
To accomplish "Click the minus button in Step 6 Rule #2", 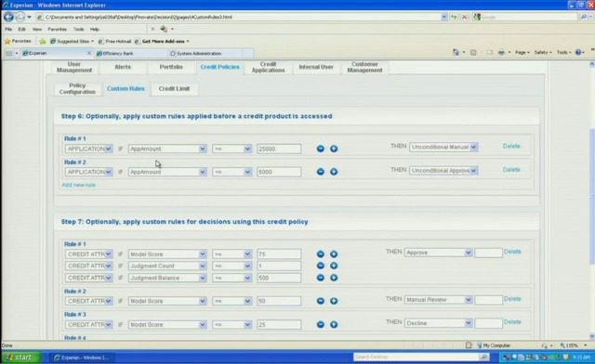I will click(321, 172).
